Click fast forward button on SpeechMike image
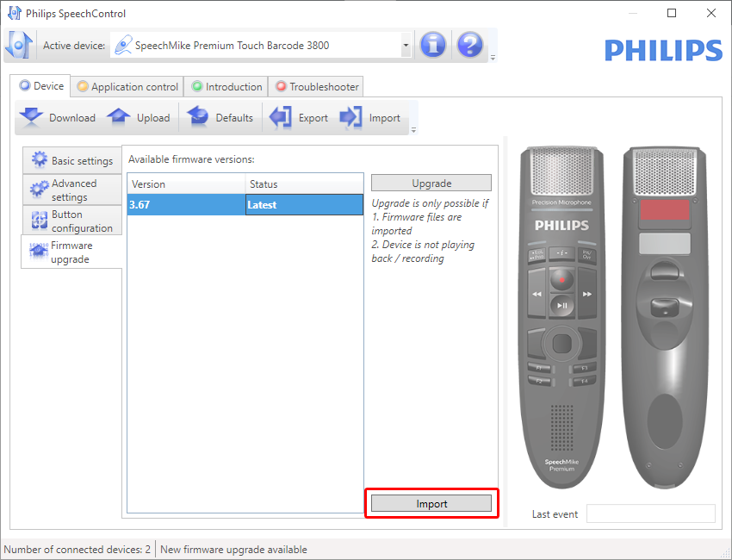The width and height of the screenshot is (732, 560). click(586, 294)
